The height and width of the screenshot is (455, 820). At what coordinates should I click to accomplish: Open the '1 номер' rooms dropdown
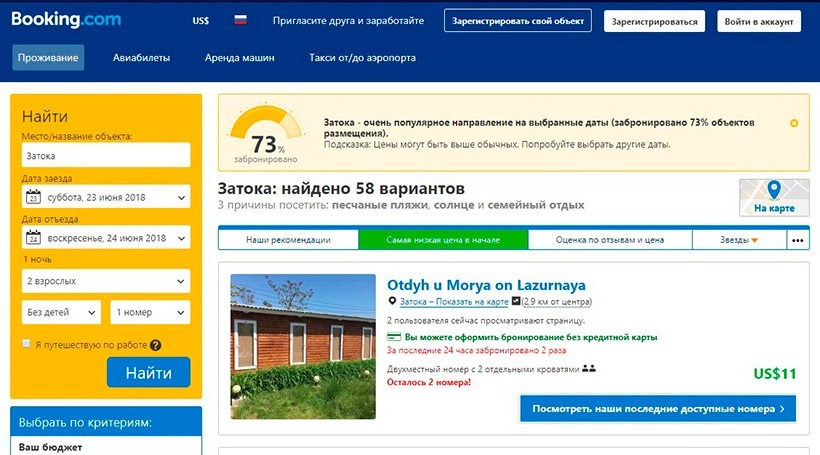tap(149, 312)
